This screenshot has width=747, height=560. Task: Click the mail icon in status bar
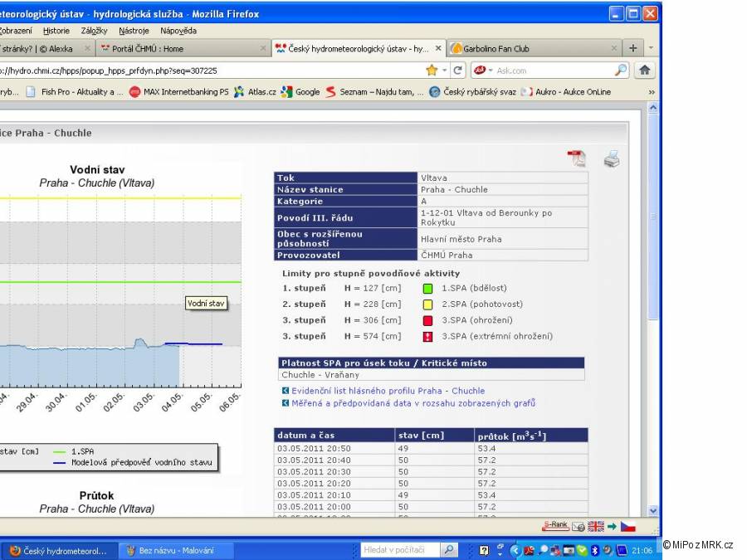coord(578,526)
